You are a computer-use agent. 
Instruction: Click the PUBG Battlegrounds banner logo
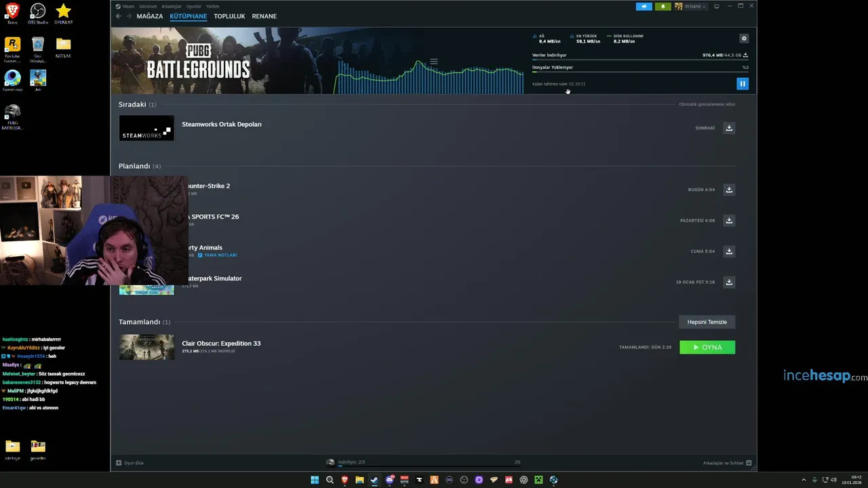click(x=199, y=60)
